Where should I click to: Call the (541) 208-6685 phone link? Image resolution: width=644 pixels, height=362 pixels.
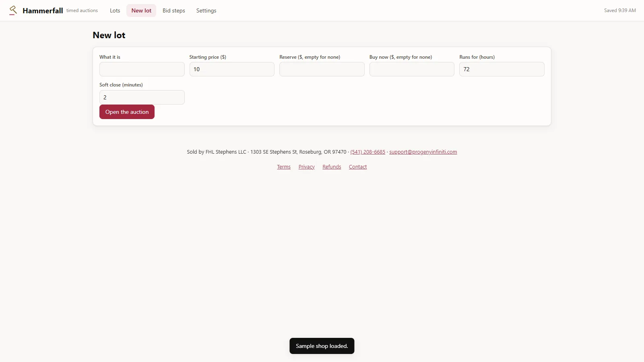point(368,152)
